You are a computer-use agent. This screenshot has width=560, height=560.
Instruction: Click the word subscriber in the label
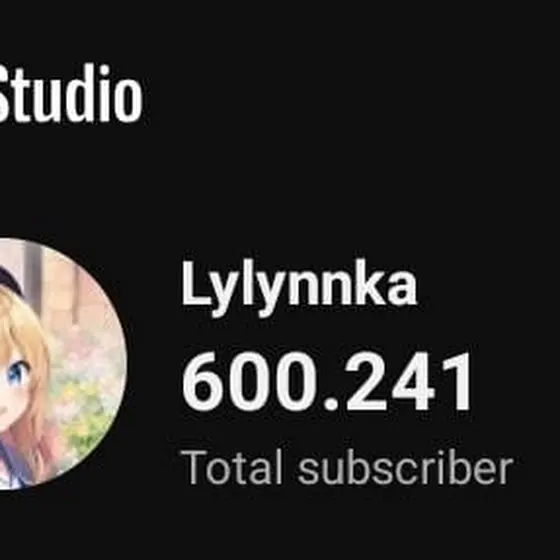click(x=405, y=468)
